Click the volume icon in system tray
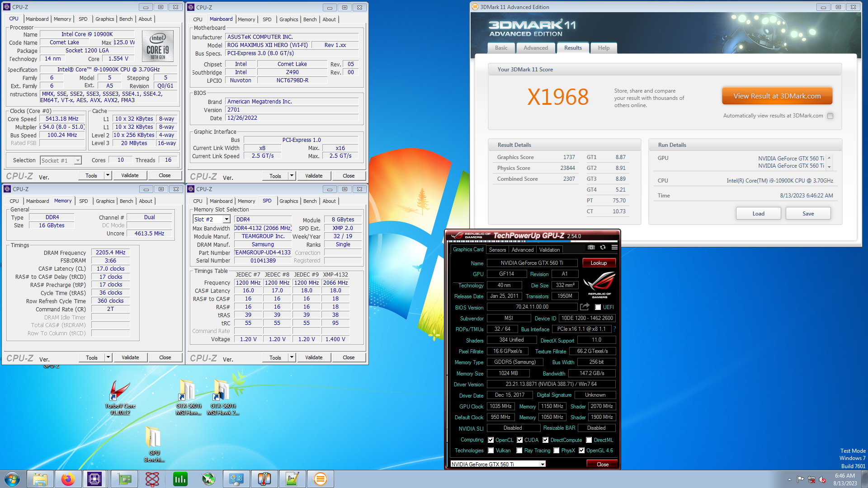 822,479
